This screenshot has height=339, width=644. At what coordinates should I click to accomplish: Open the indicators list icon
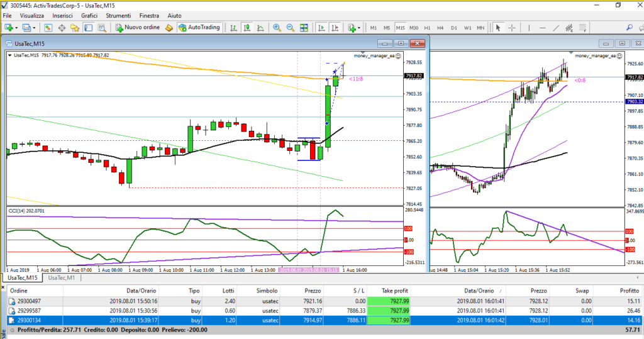pyautogui.click(x=352, y=28)
